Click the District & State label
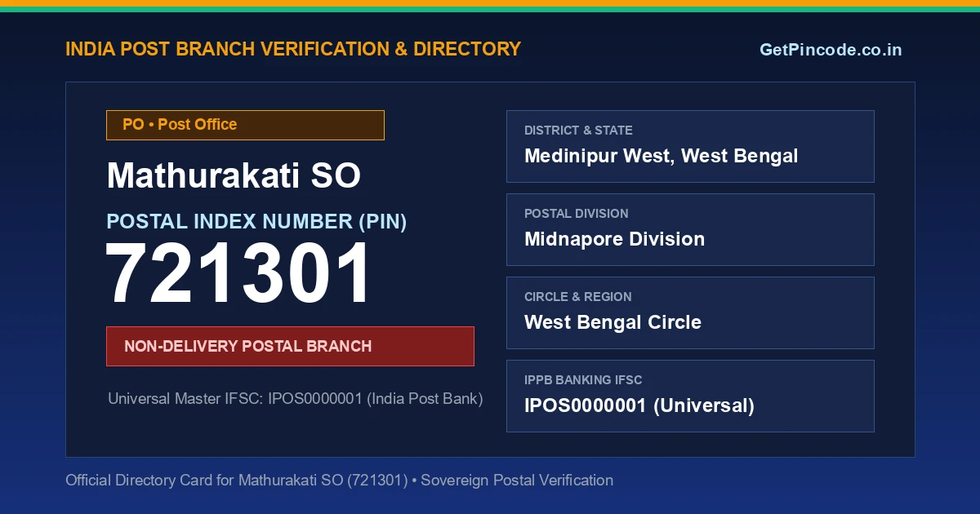This screenshot has width=980, height=514. click(578, 131)
